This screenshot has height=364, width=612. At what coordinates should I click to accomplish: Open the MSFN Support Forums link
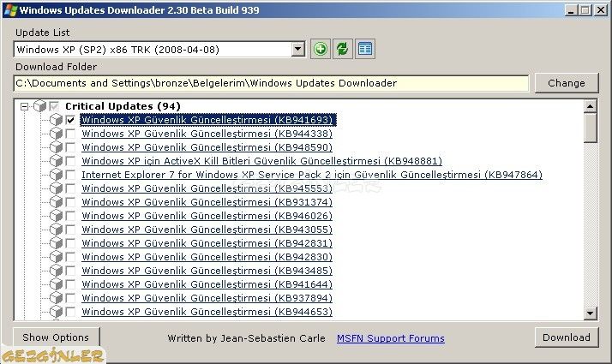[x=391, y=338]
